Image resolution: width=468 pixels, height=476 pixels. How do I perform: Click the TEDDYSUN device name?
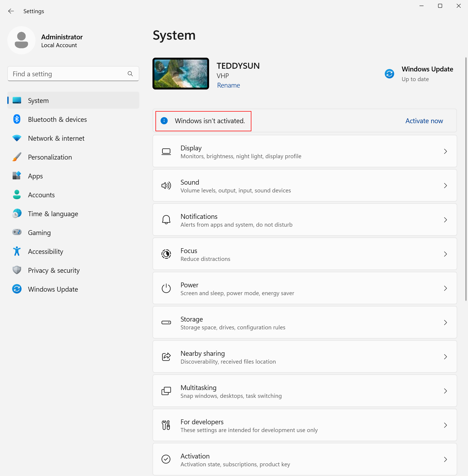pyautogui.click(x=238, y=66)
